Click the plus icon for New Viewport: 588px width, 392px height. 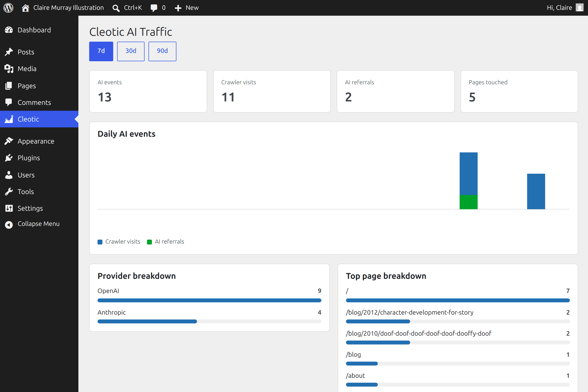(x=178, y=8)
